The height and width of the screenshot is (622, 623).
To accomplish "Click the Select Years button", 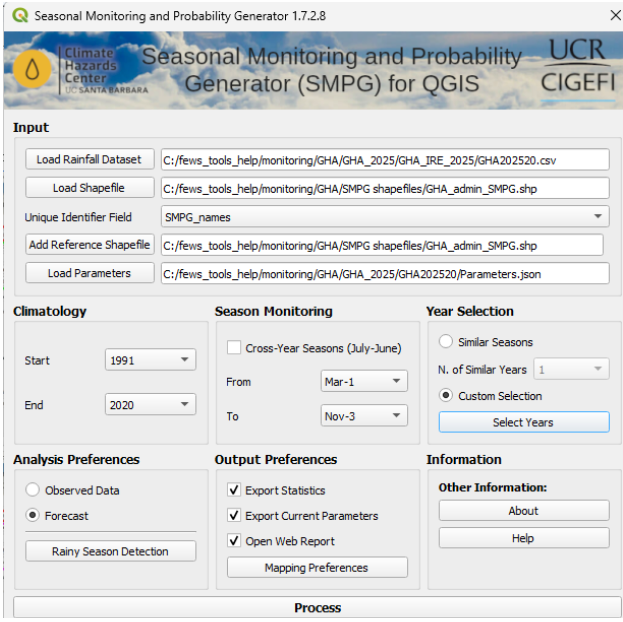I will [523, 422].
